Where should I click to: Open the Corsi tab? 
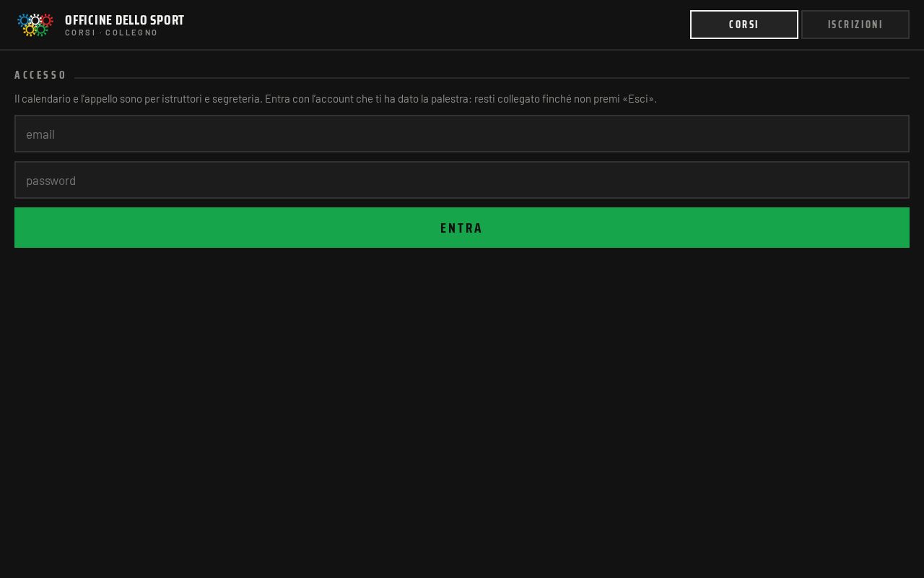coord(744,25)
